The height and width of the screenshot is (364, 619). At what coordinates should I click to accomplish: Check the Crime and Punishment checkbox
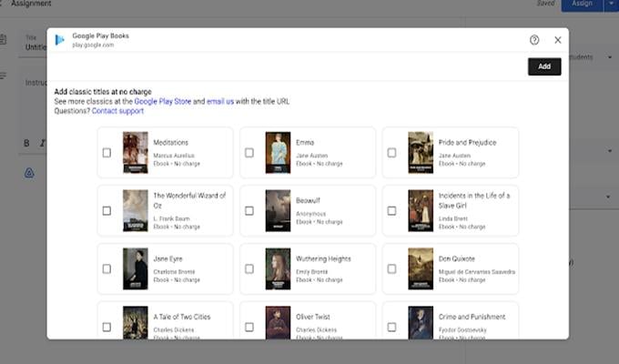coord(391,327)
